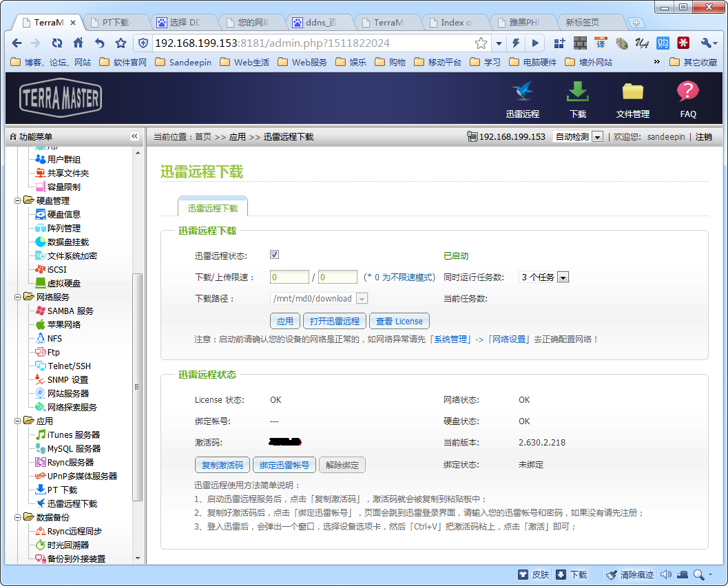Select the 迅雷远程下载 tab

pos(212,208)
